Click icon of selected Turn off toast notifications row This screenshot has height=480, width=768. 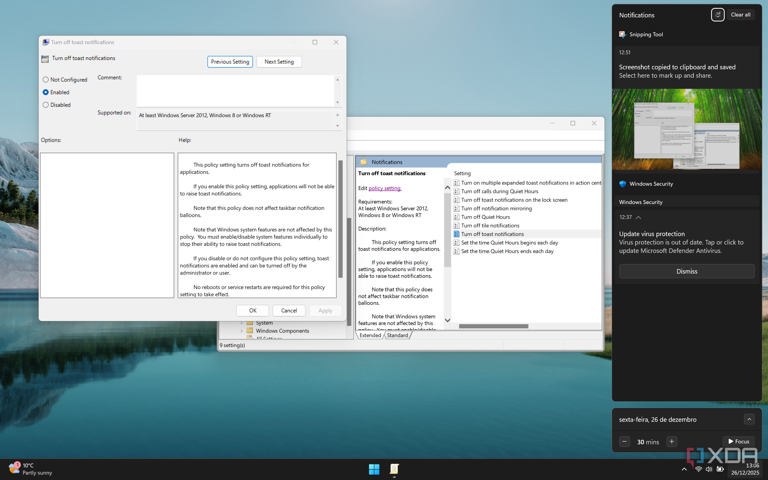456,234
